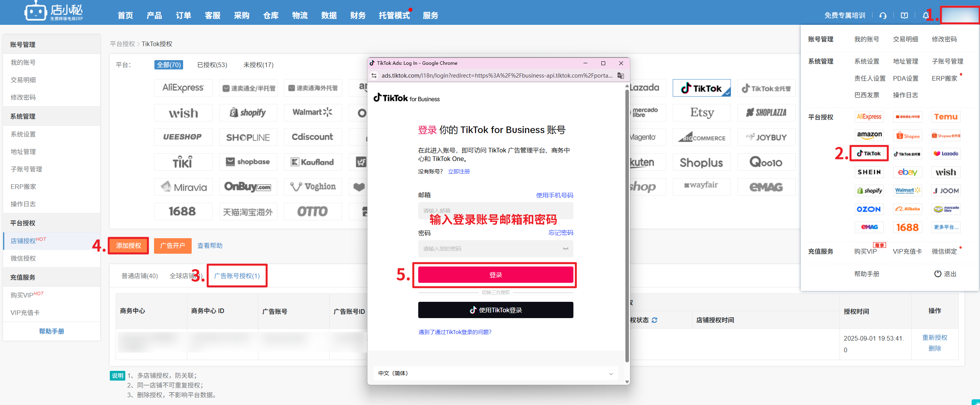Click the customer service headset icon
Viewport: 980px width, 405px height.
(x=883, y=16)
